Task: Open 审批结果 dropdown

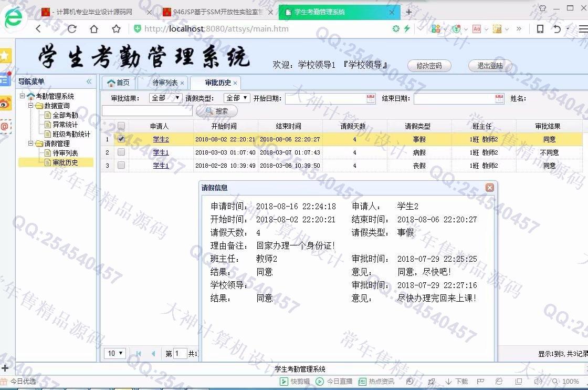Action: [165, 98]
